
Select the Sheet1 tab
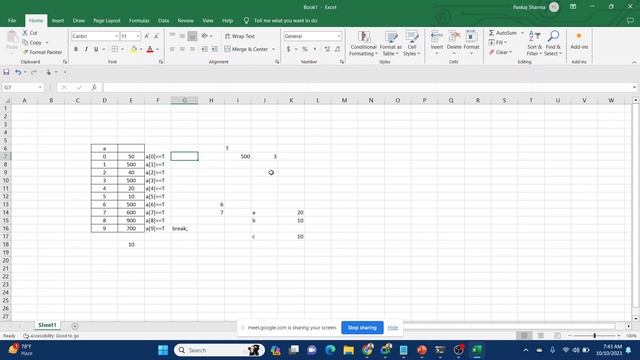coord(47,325)
